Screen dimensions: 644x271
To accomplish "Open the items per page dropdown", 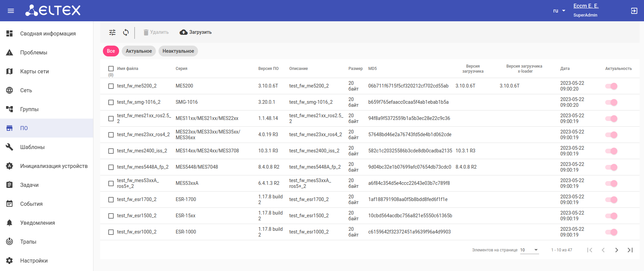I will [529, 250].
